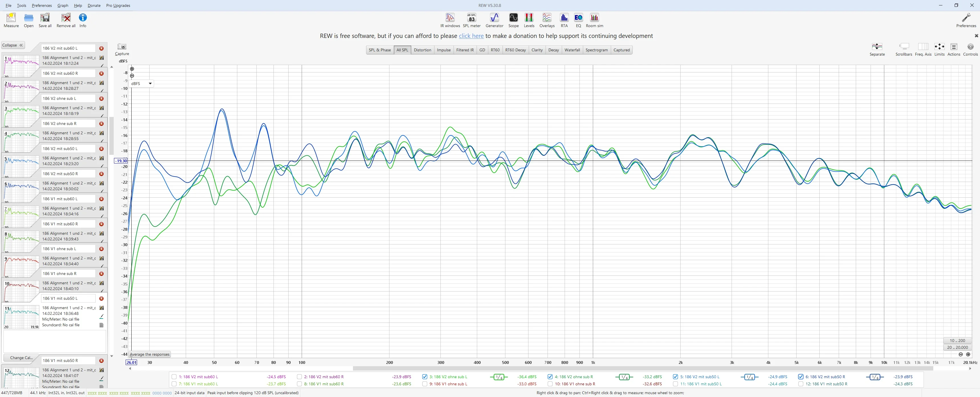Toggle graph Scrollbars icon

tap(904, 49)
